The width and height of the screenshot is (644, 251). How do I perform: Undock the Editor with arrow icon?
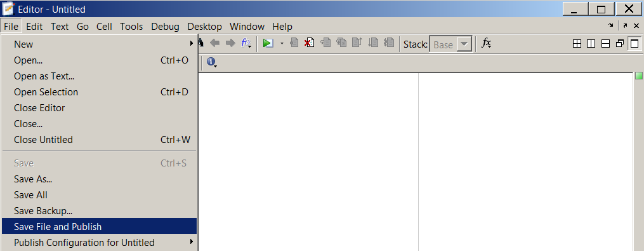tap(625, 25)
